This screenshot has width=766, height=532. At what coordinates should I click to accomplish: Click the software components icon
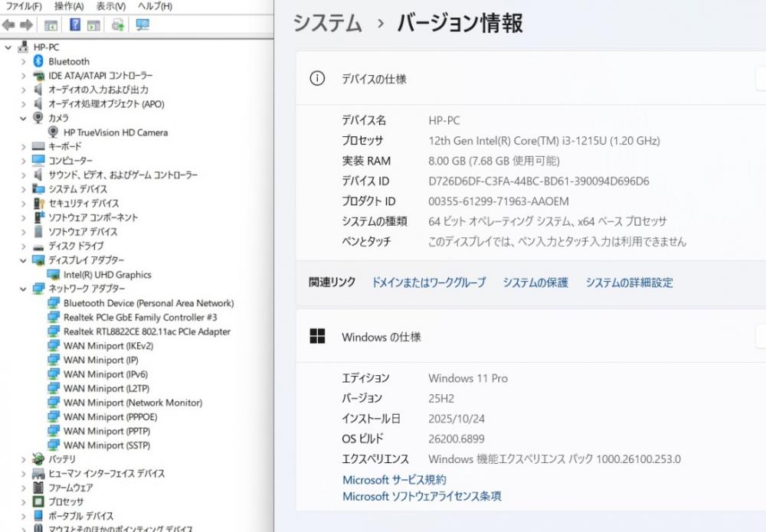[x=38, y=217]
